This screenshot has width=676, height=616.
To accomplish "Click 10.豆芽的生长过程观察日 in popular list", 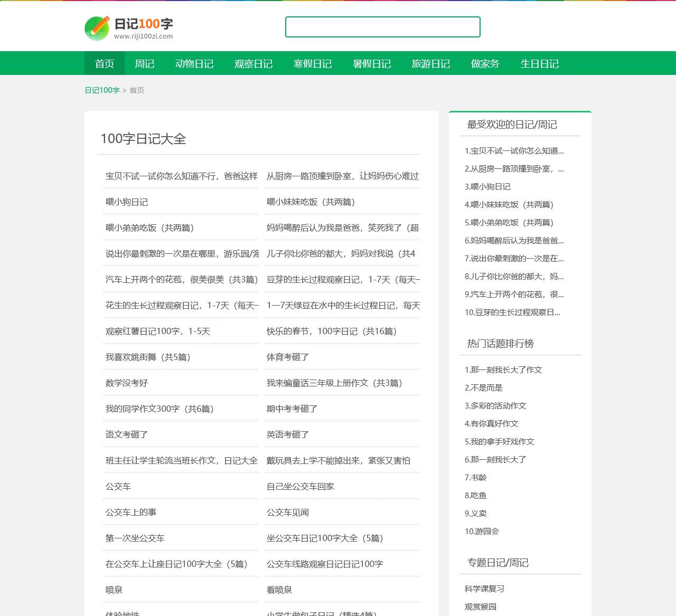I will coord(513,312).
